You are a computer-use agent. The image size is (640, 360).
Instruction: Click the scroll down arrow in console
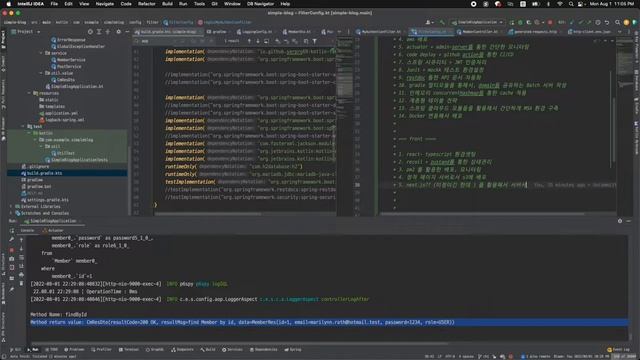22,249
